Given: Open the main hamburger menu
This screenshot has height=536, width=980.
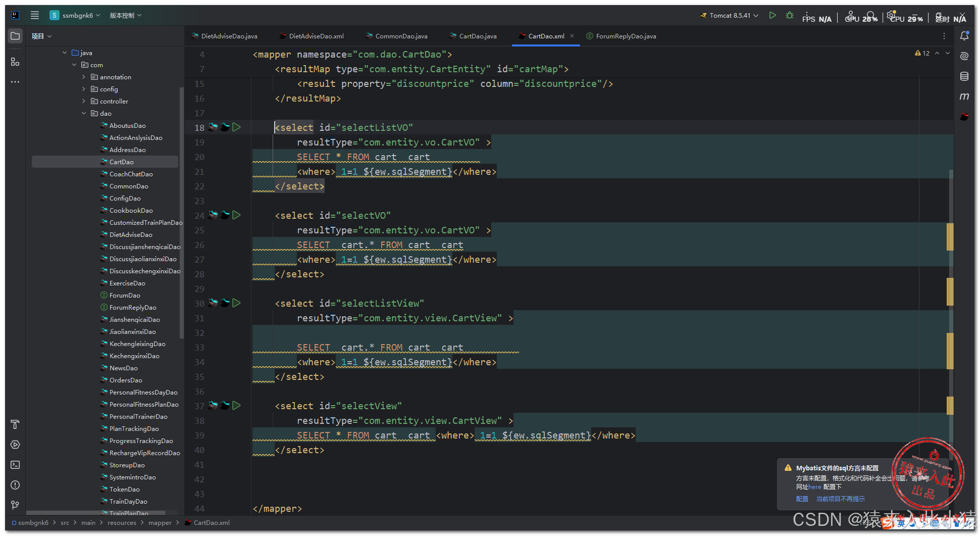Looking at the screenshot, I should tap(35, 15).
